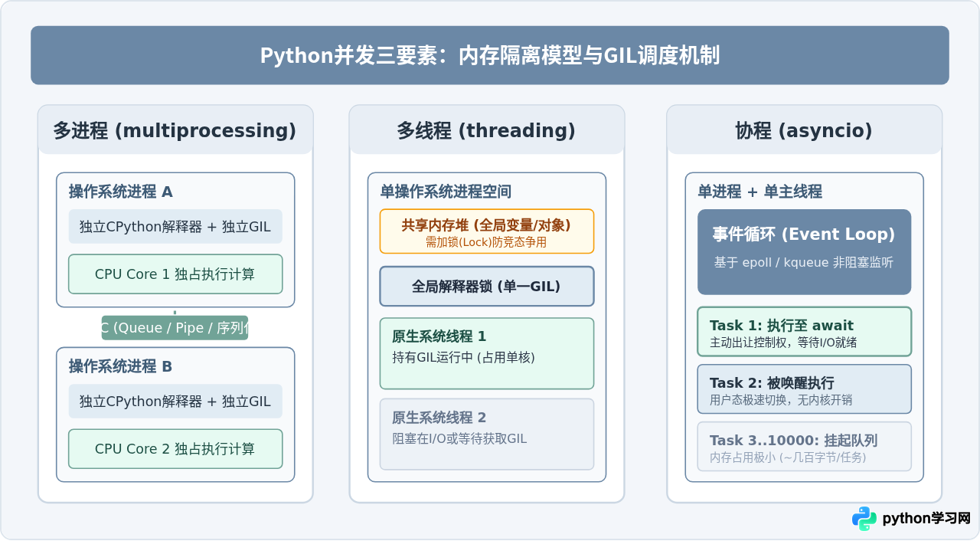Click 需加锁(Lock)防竞态争用 text

(x=487, y=242)
